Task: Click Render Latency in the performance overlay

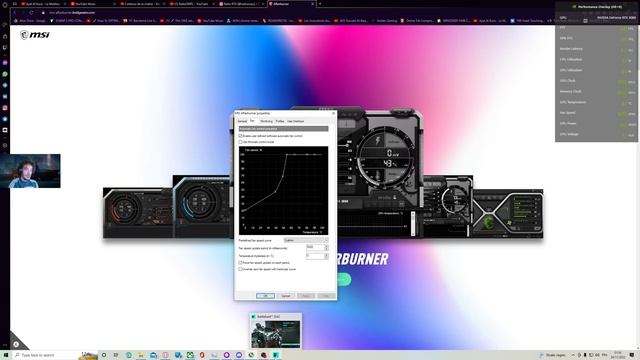Action: (x=571, y=49)
